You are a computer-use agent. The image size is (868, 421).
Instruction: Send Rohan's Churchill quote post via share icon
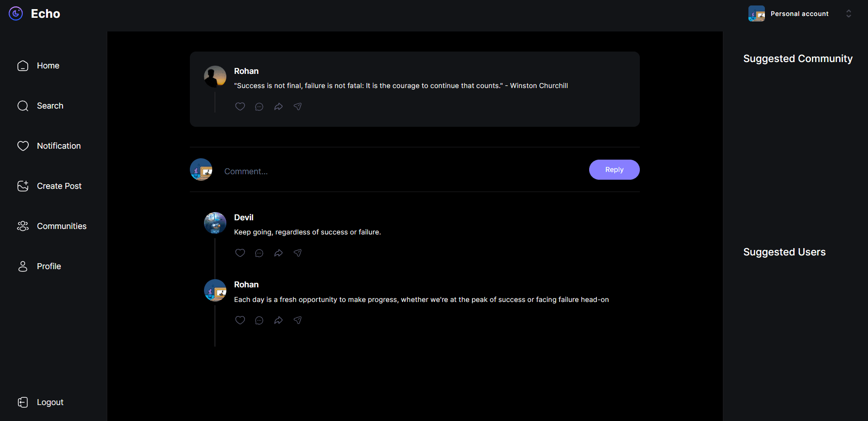point(298,106)
